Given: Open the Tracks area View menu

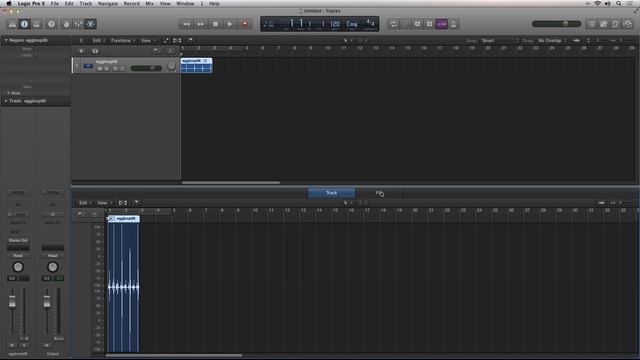Looking at the screenshot, I should click(147, 40).
